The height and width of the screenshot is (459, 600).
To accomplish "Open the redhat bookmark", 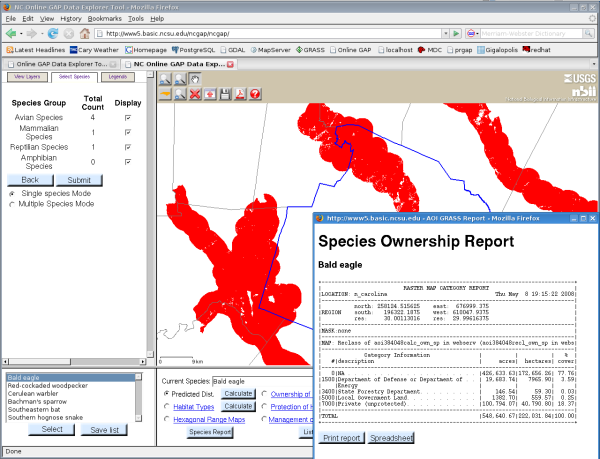I will click(x=536, y=50).
